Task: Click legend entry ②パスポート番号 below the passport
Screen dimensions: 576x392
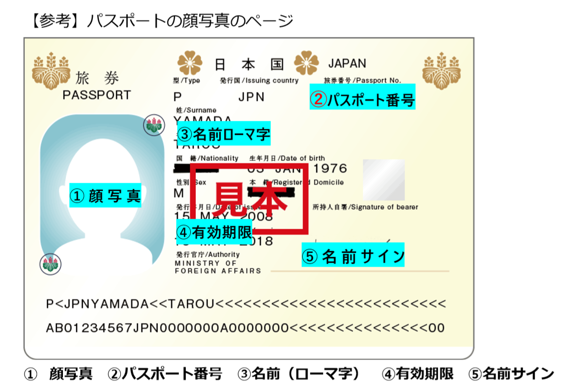Action: [x=165, y=374]
